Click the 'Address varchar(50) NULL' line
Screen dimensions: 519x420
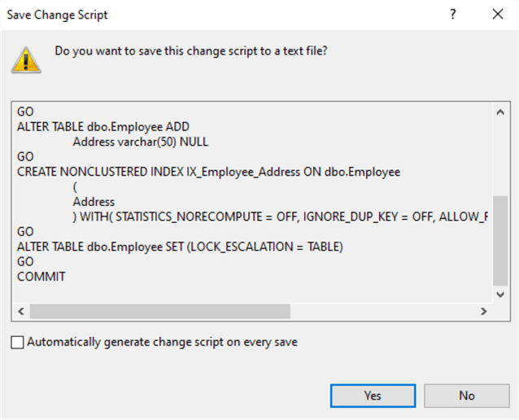click(x=140, y=142)
